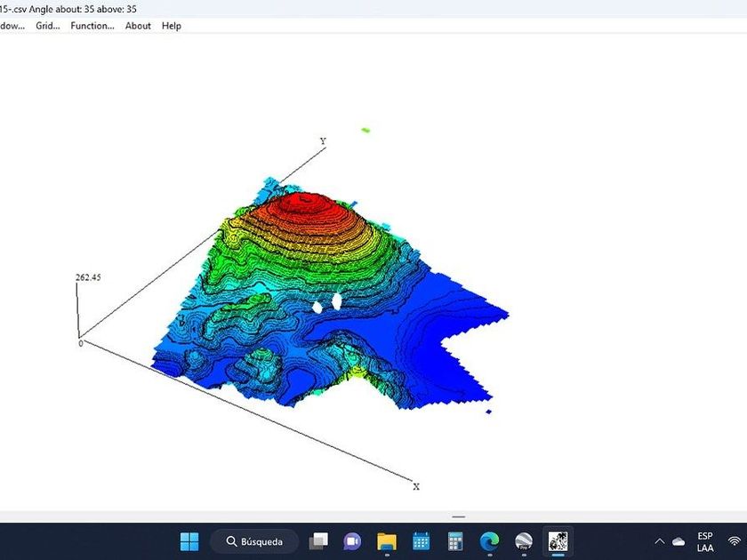747x560 pixels.
Task: Open the Grid... menu
Action: pyautogui.click(x=48, y=26)
